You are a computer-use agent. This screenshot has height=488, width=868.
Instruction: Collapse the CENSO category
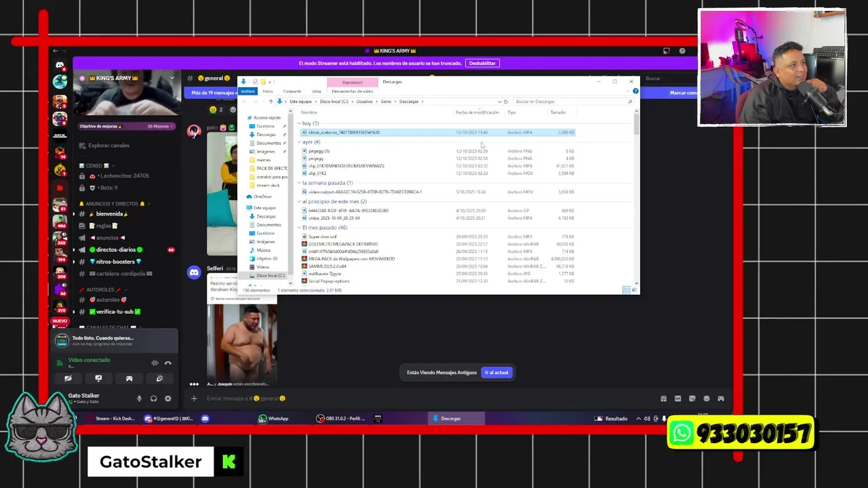tap(97, 165)
